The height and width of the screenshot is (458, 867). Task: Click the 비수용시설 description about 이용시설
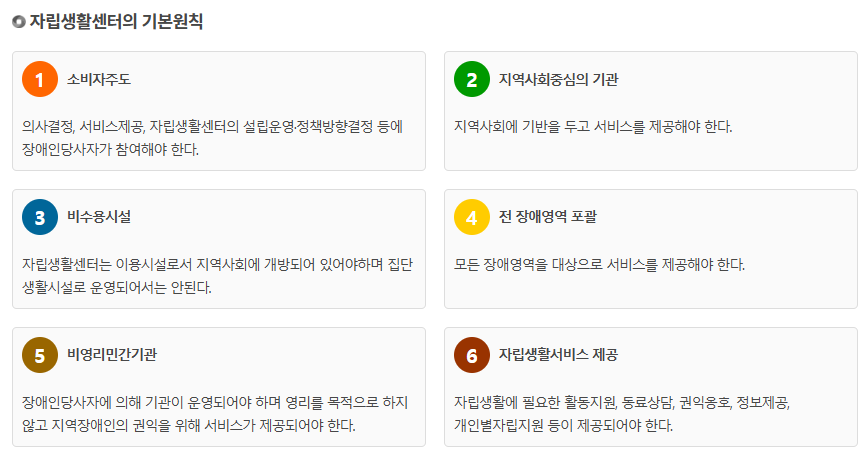(217, 275)
